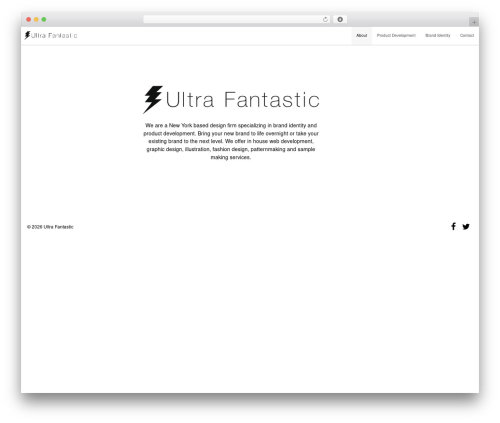Go to Brand Identity page
Screen dimensions: 500x423
pyautogui.click(x=438, y=36)
